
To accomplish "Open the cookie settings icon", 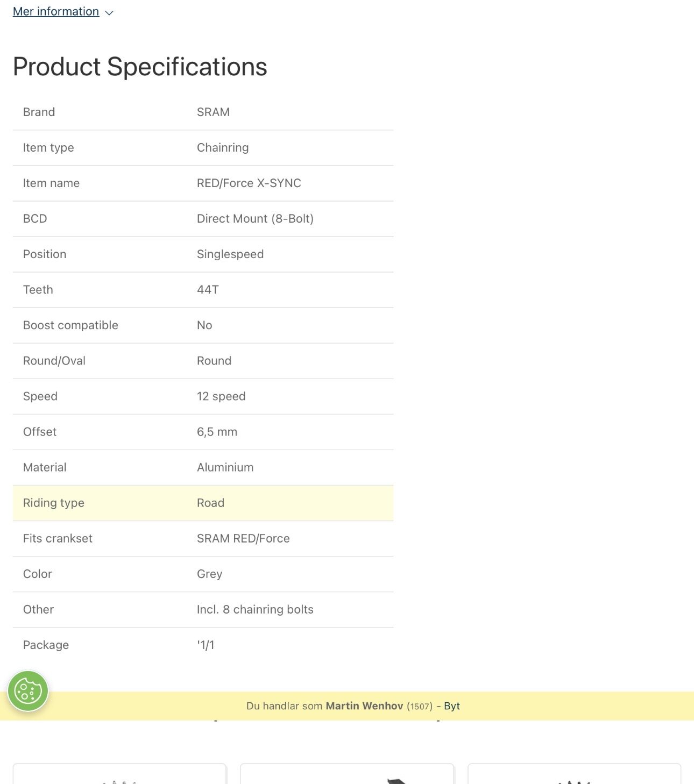I will [x=28, y=691].
